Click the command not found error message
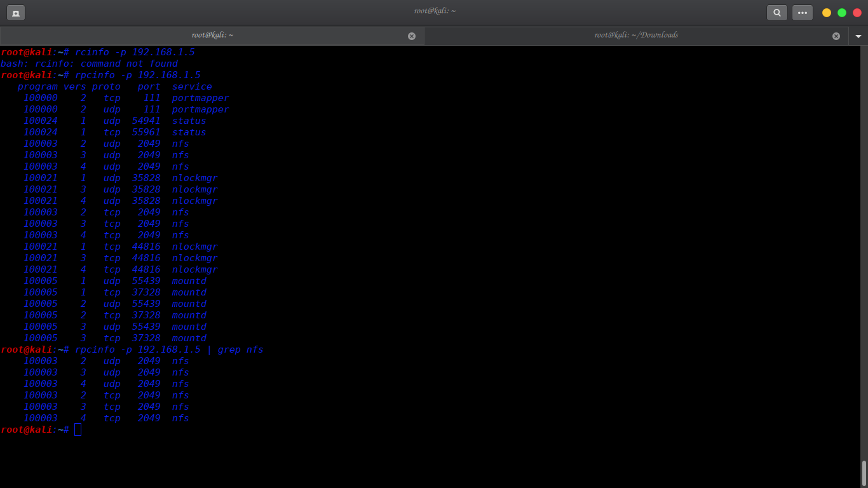The image size is (868, 488). pos(89,64)
